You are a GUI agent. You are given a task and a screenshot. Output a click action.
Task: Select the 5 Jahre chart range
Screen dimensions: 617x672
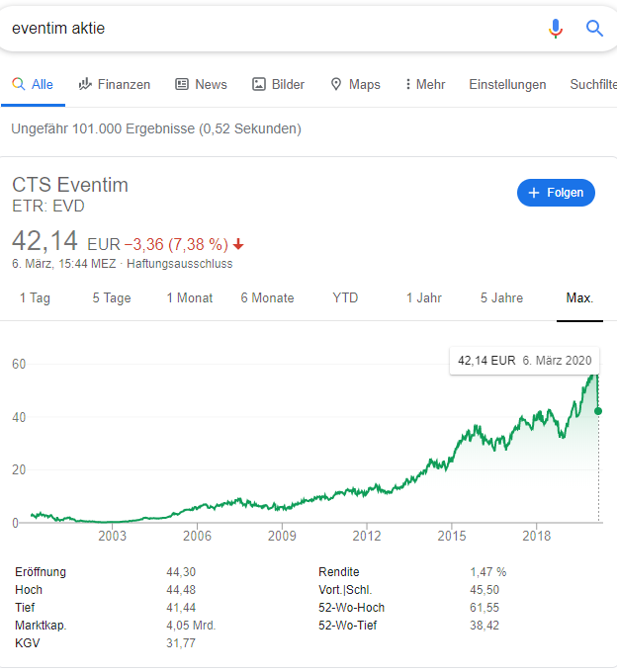(501, 298)
